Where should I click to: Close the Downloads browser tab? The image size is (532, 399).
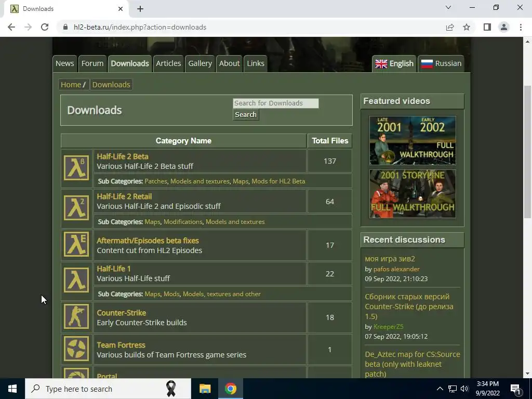click(121, 9)
